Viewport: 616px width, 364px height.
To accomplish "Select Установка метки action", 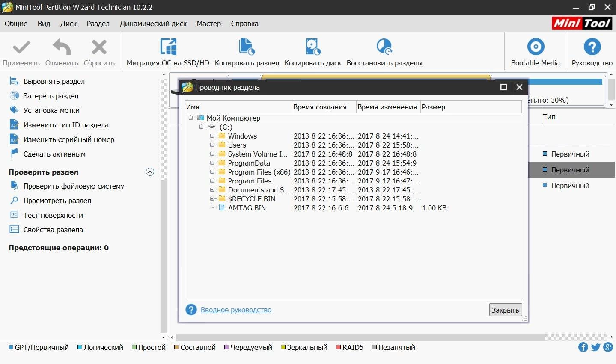I will click(51, 110).
